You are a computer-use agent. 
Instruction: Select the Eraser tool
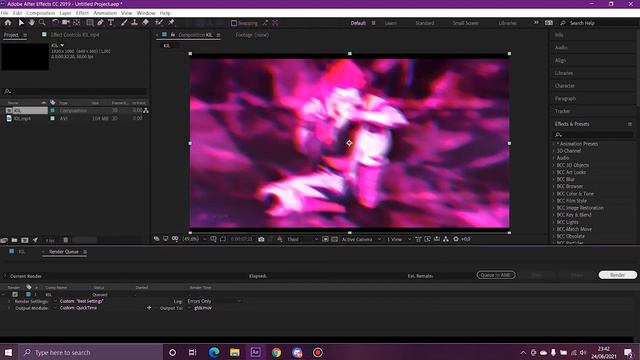point(145,23)
